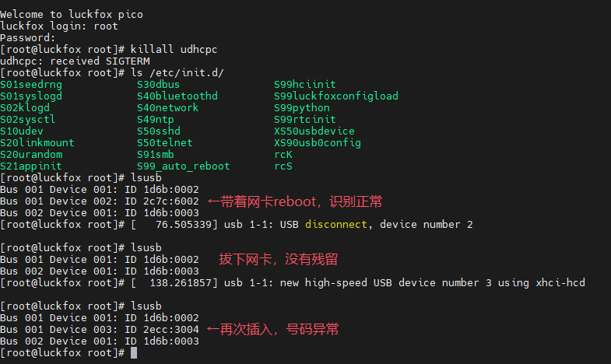Place cursor at final prompt block cursor
Image resolution: width=611 pixels, height=364 pixels.
(x=134, y=353)
